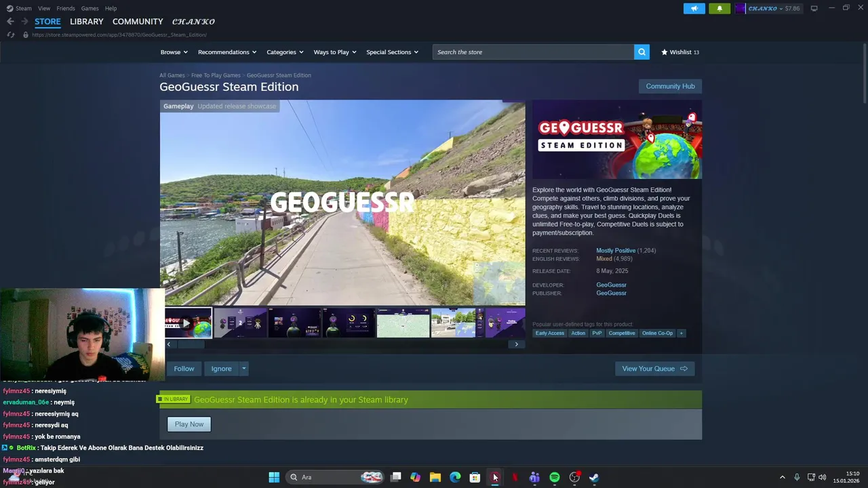Image resolution: width=868 pixels, height=488 pixels.
Task: Add a tag with the plus button
Action: tap(681, 333)
